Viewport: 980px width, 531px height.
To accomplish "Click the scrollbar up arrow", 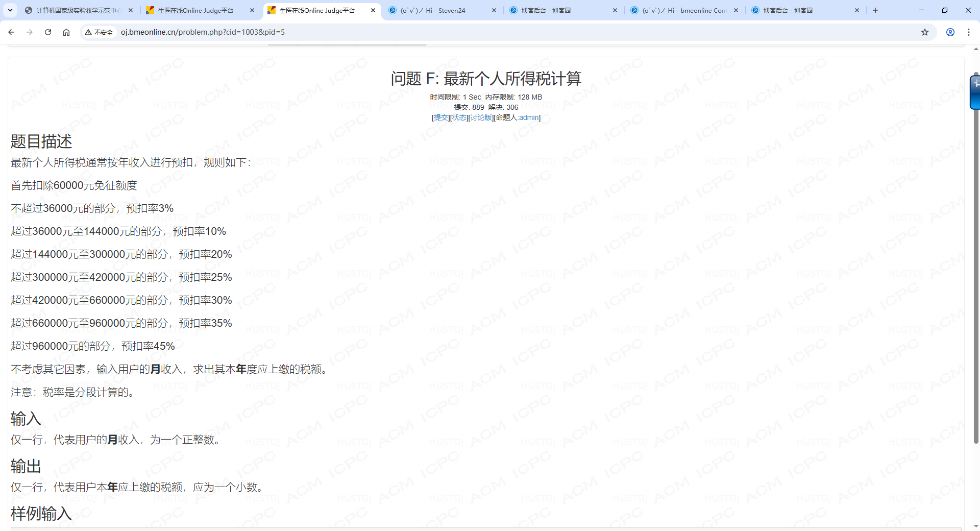I will (x=976, y=49).
